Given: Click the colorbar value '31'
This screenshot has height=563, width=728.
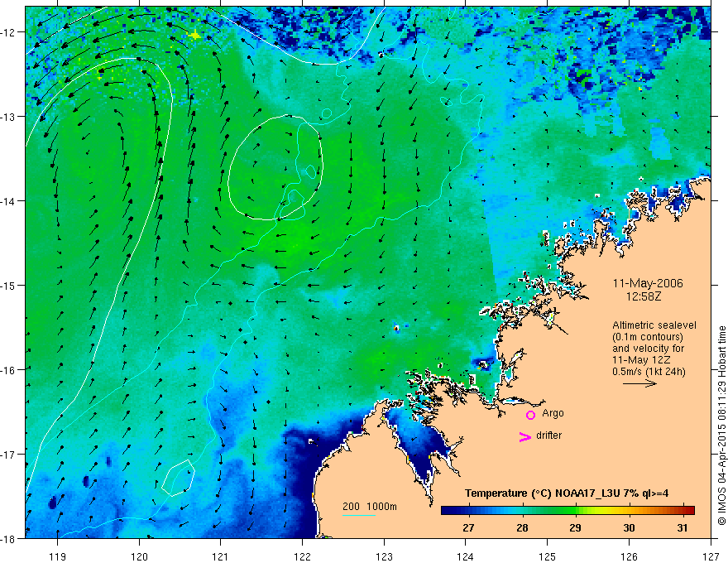Looking at the screenshot, I should [x=682, y=527].
